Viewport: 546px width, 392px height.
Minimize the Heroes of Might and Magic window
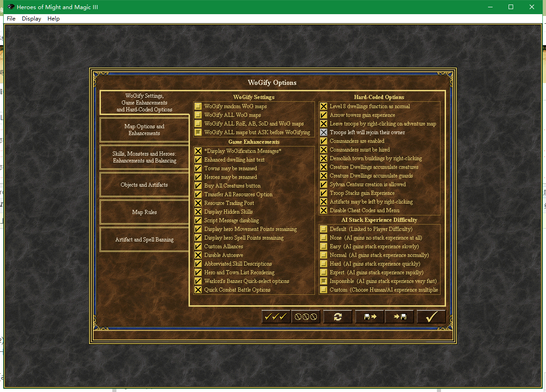(490, 7)
